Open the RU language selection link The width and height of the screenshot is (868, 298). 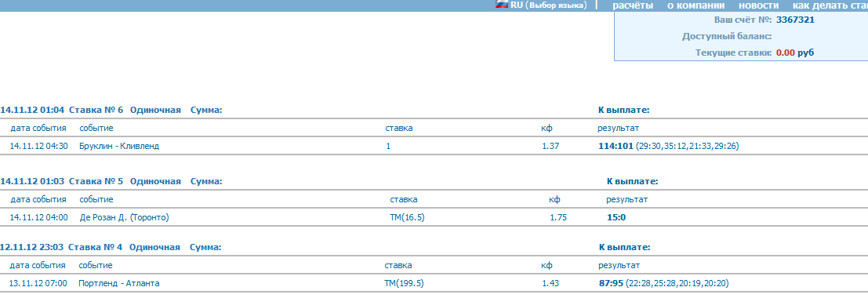pyautogui.click(x=548, y=5)
